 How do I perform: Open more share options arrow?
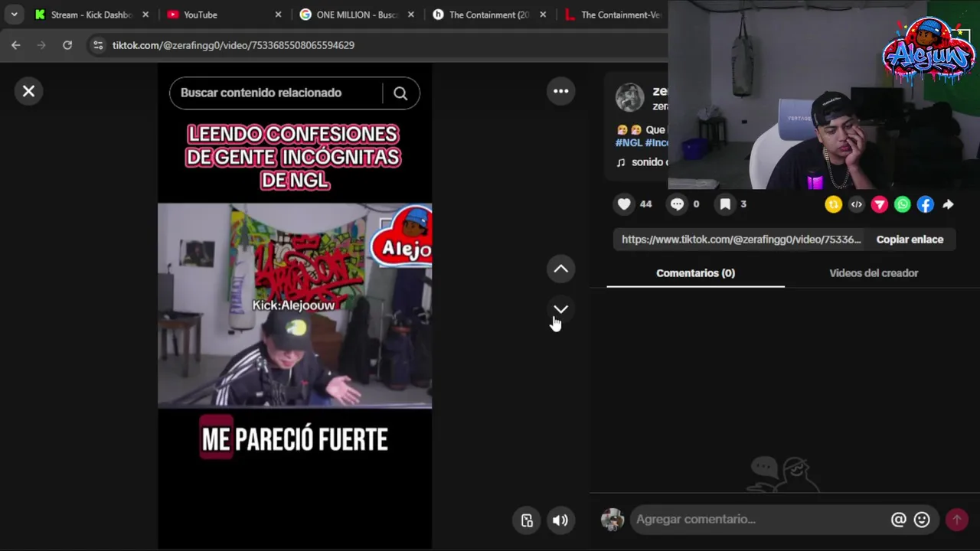(x=948, y=204)
